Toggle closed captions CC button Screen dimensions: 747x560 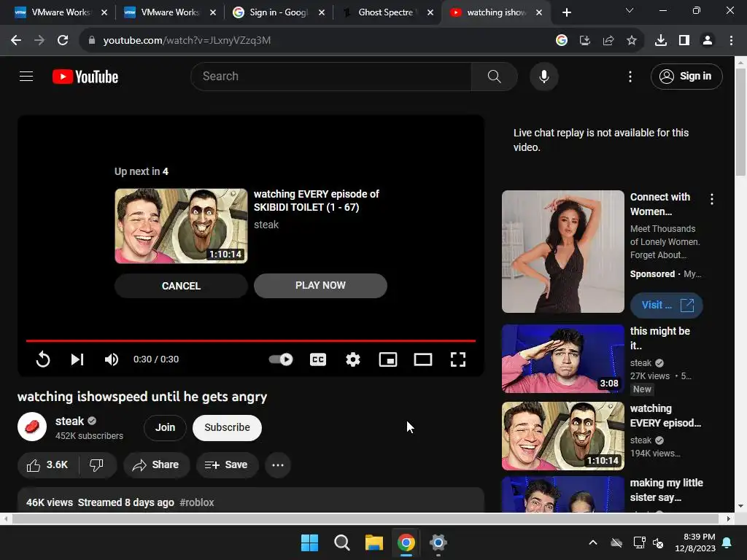pos(318,359)
